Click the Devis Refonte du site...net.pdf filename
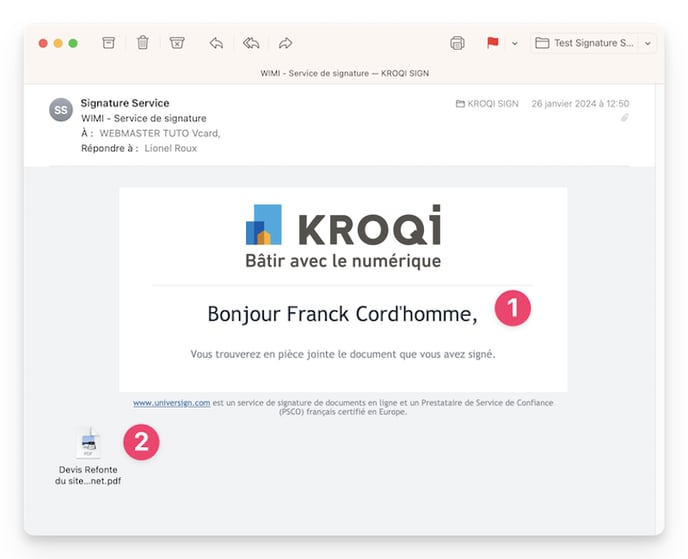688x559 pixels. (88, 475)
